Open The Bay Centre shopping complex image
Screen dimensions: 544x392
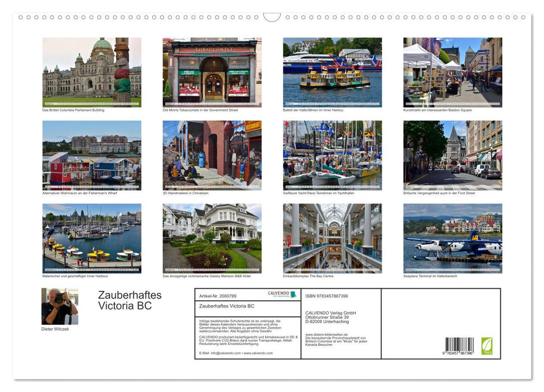tap(332, 238)
